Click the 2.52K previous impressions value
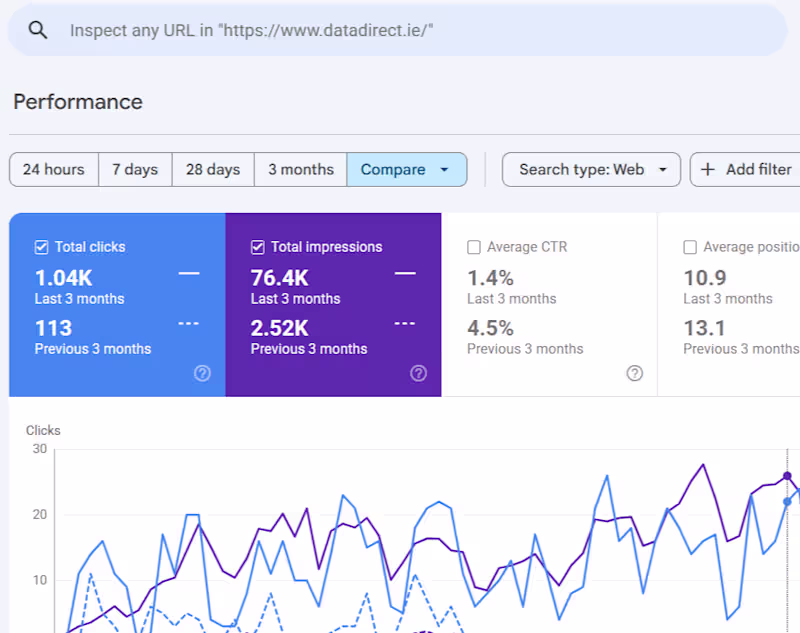The image size is (800, 633). point(280,328)
